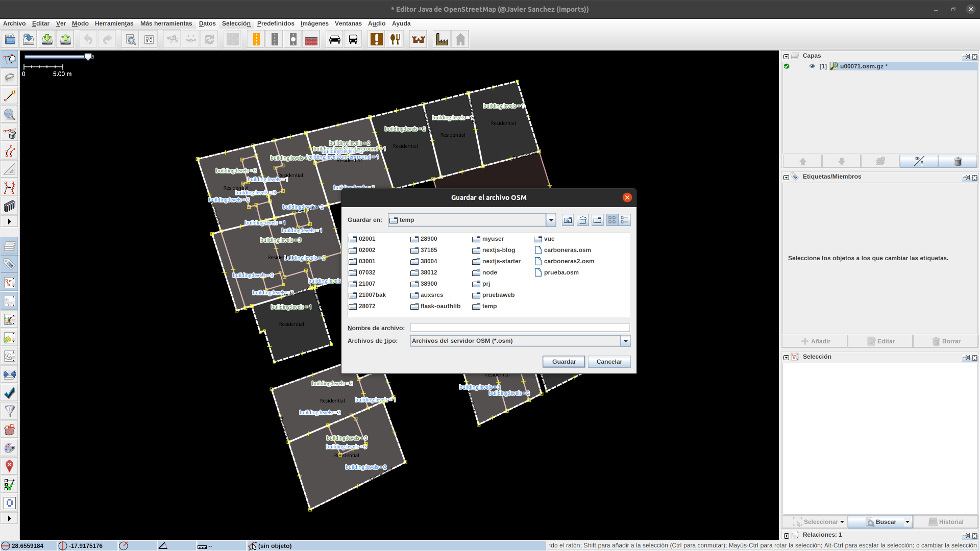Click the red brick wall preset icon
The image size is (980, 551).
(x=311, y=39)
